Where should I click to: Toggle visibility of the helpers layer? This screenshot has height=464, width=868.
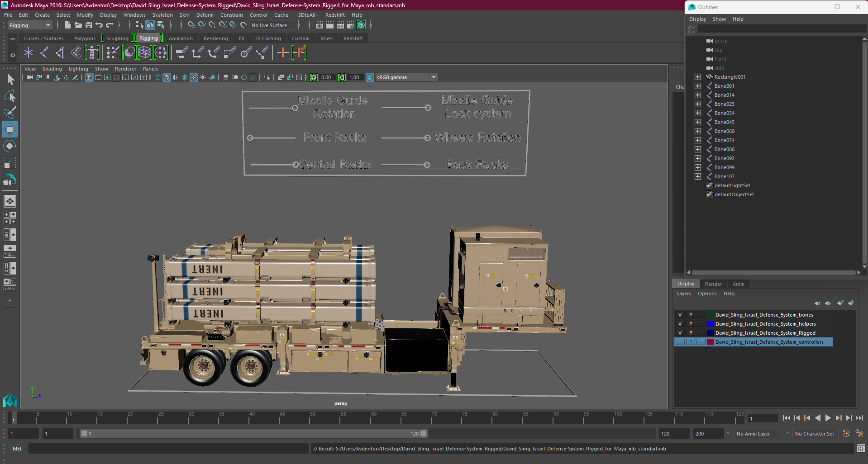click(680, 324)
